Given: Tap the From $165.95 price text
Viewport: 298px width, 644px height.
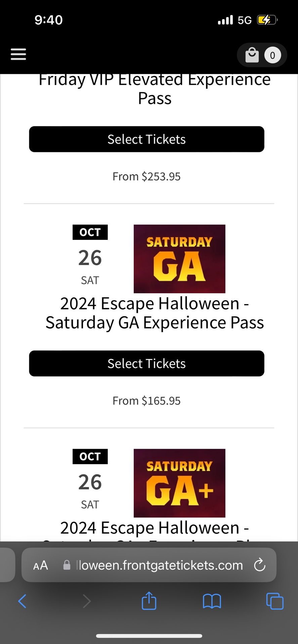Looking at the screenshot, I should (146, 401).
